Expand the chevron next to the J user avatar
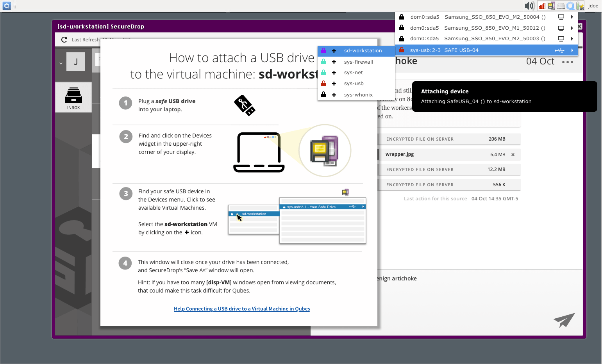Viewport: 602px width, 364px height. point(61,63)
